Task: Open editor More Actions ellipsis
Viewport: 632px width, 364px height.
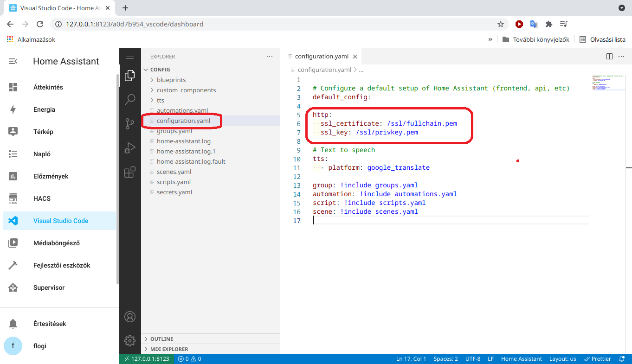Action: pos(622,57)
